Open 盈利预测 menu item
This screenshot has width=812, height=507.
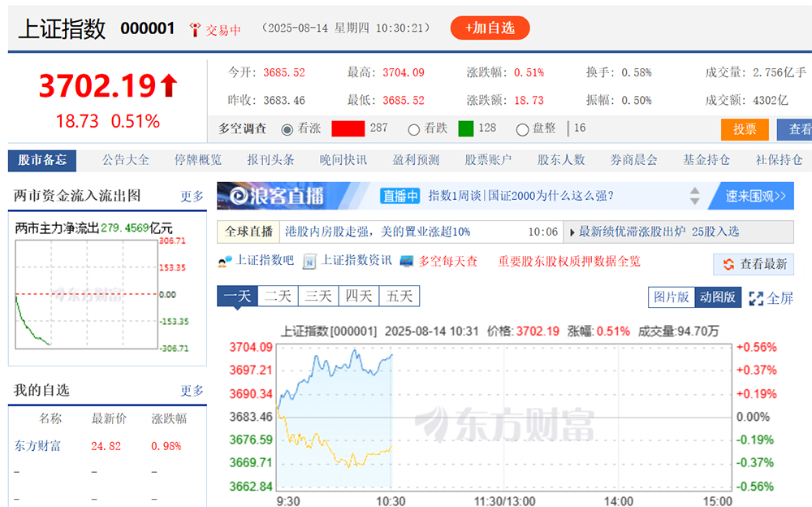tap(416, 160)
